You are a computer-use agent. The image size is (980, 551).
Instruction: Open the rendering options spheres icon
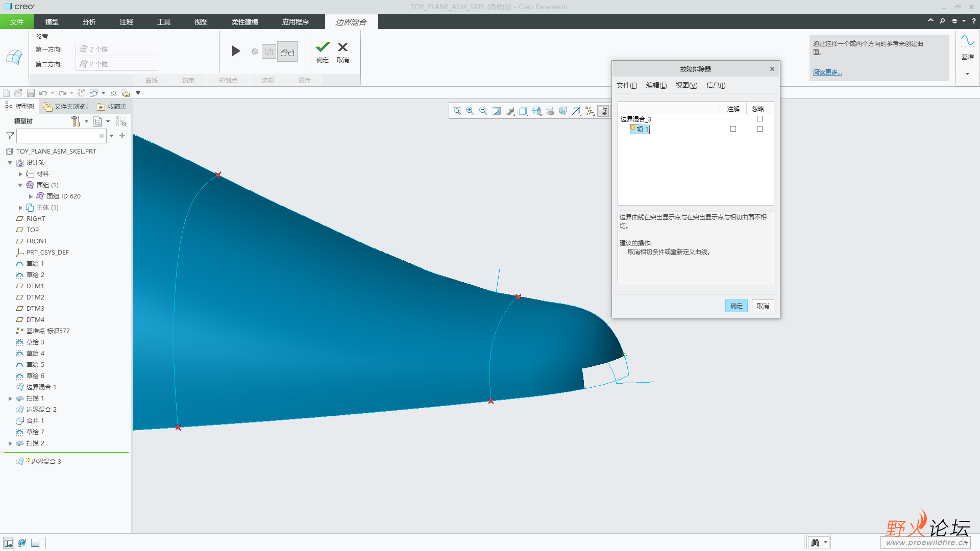pos(510,111)
